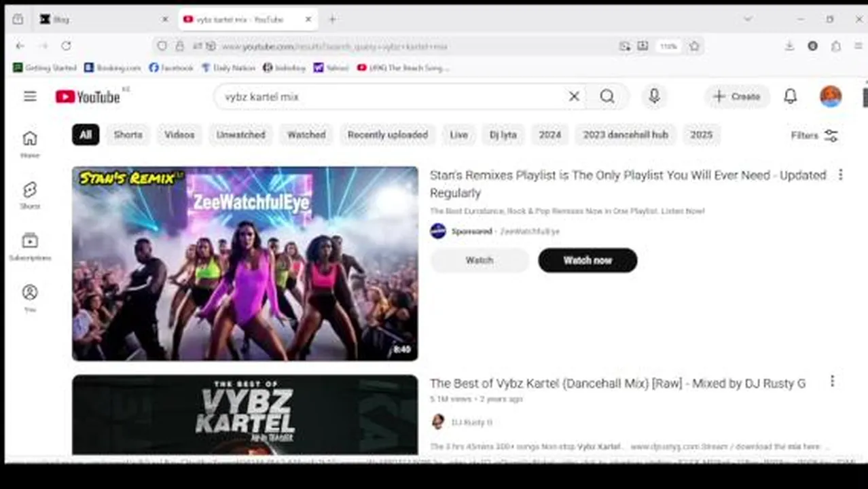Select the Shorts filter chip
This screenshot has width=868, height=489.
point(128,134)
